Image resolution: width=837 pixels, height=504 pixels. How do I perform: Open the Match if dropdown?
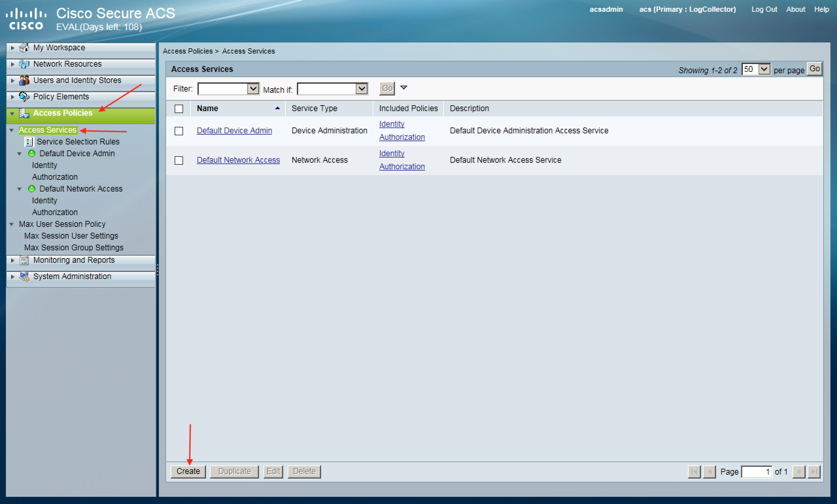361,89
